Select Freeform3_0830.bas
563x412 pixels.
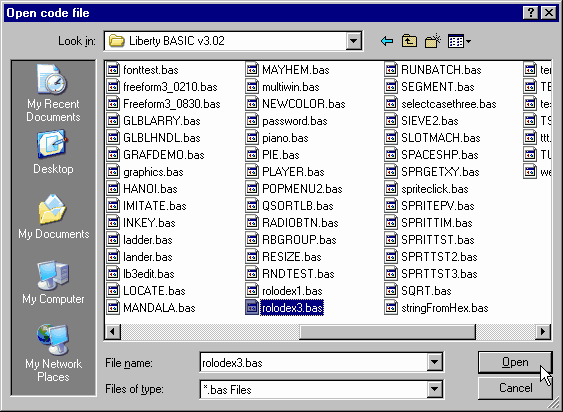[x=172, y=104]
